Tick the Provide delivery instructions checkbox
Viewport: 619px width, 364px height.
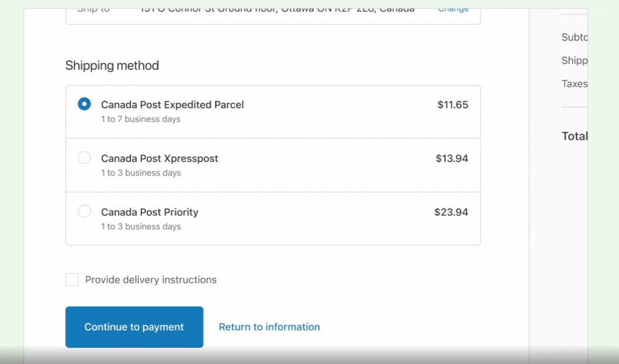tap(72, 279)
